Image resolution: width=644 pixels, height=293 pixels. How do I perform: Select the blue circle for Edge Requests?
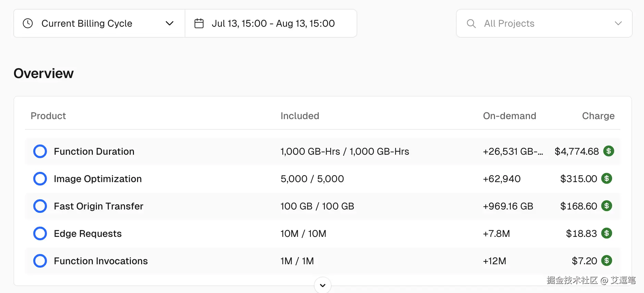click(40, 233)
